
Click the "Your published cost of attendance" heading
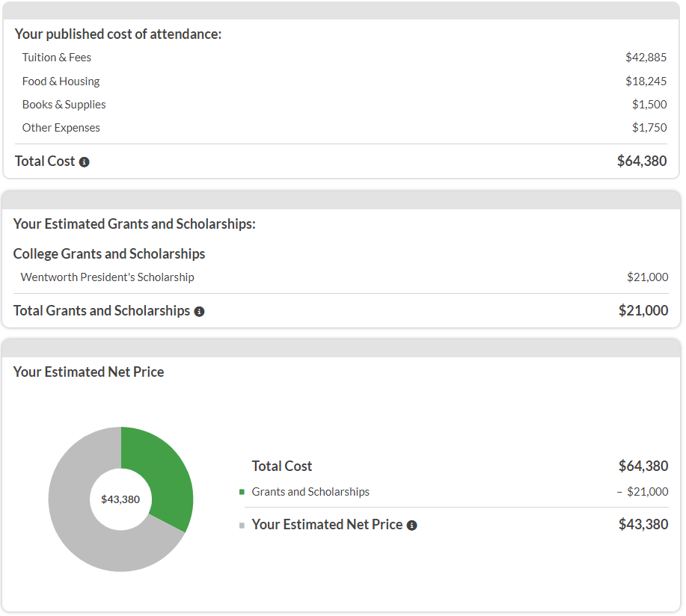point(118,34)
